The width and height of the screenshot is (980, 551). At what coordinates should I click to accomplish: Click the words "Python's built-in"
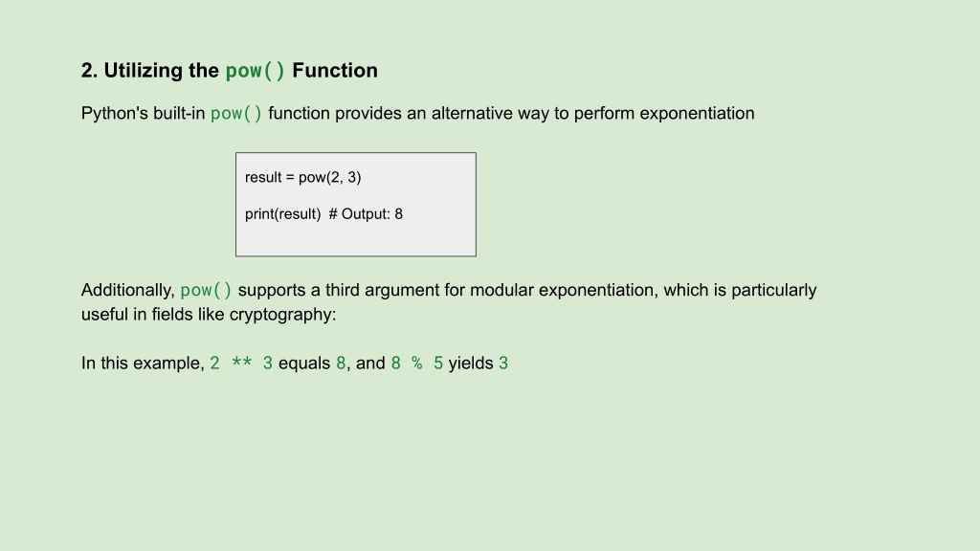144,113
